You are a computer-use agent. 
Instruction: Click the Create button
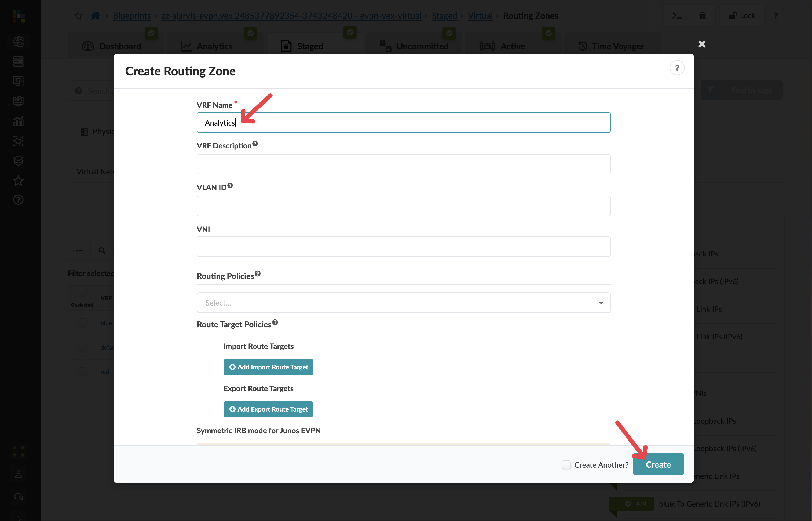click(658, 464)
